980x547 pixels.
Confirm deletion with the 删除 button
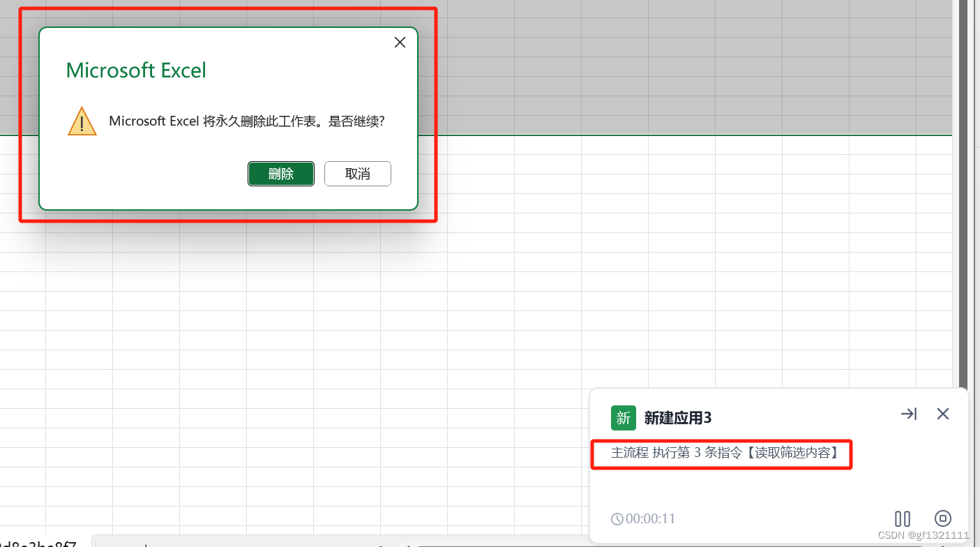tap(281, 174)
